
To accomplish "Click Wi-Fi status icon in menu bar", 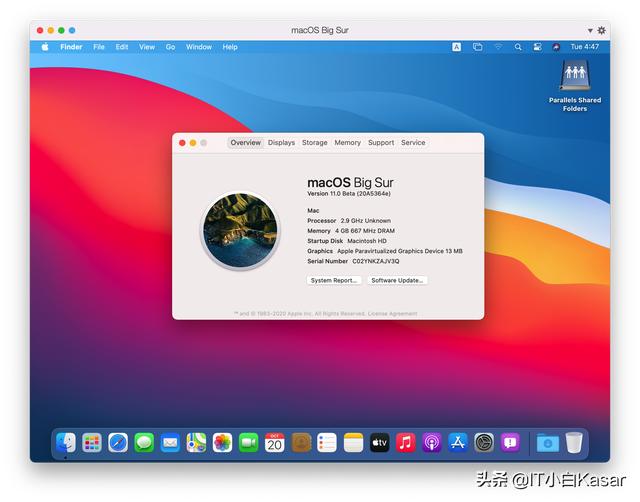I will point(498,47).
